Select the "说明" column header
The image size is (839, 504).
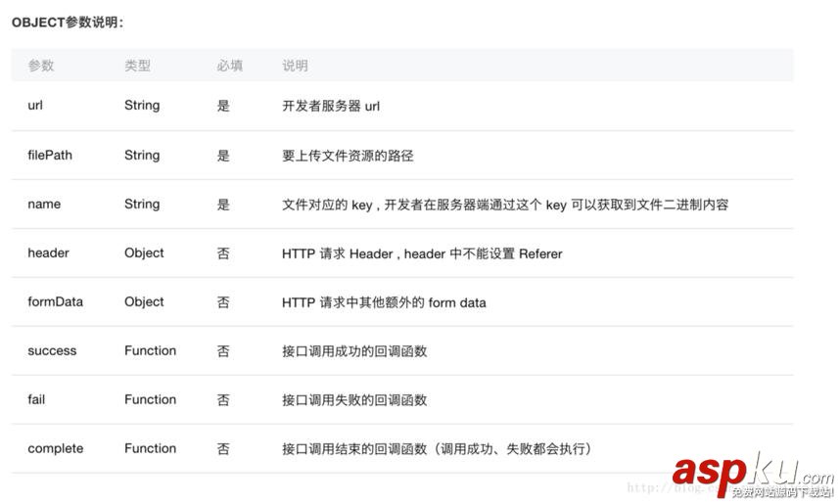click(296, 66)
